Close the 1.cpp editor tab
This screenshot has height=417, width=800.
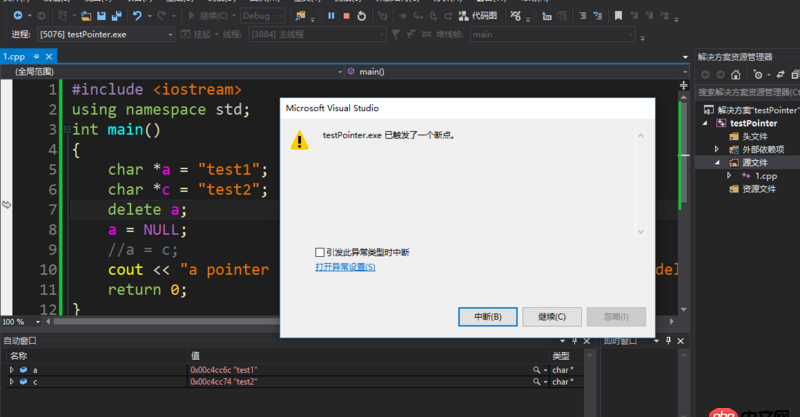(x=49, y=56)
